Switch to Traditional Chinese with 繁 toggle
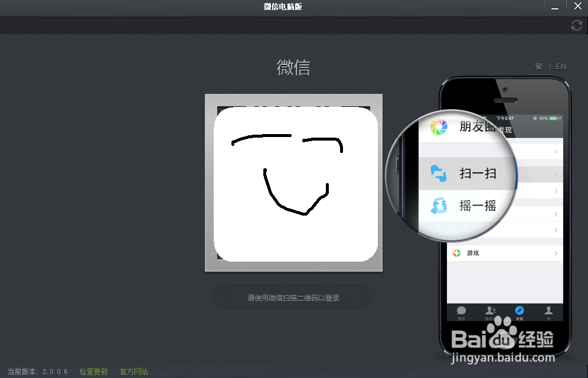588x378 pixels. click(x=539, y=66)
